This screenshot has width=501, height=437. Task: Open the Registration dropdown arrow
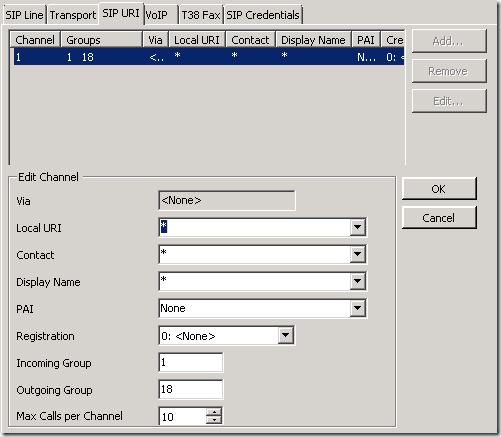[286, 335]
